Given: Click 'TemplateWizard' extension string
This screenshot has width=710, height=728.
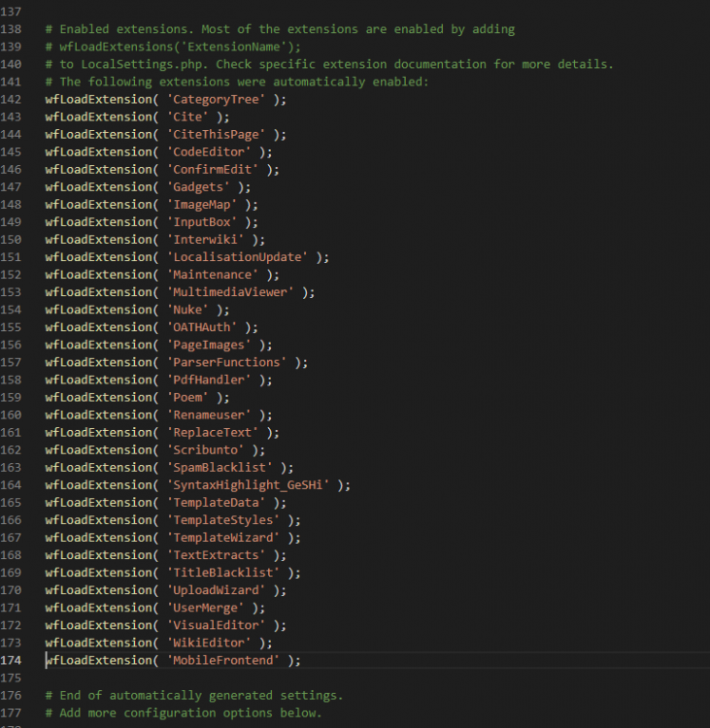Looking at the screenshot, I should 223,538.
